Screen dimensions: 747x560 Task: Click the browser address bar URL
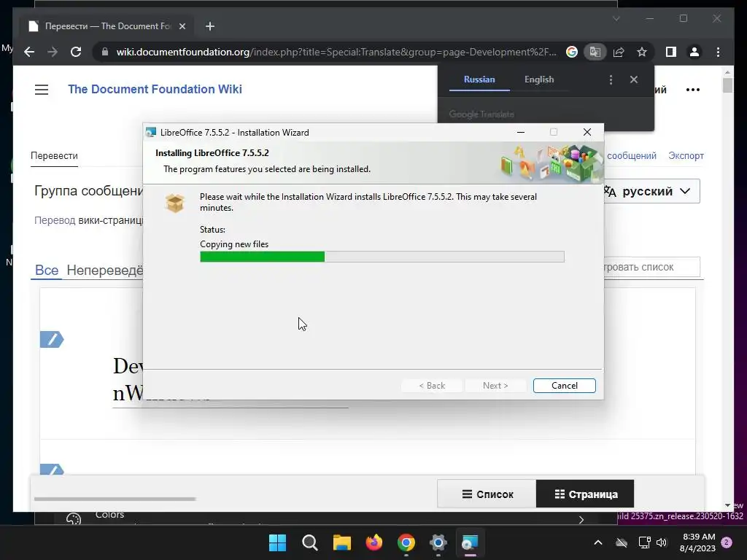pyautogui.click(x=336, y=52)
